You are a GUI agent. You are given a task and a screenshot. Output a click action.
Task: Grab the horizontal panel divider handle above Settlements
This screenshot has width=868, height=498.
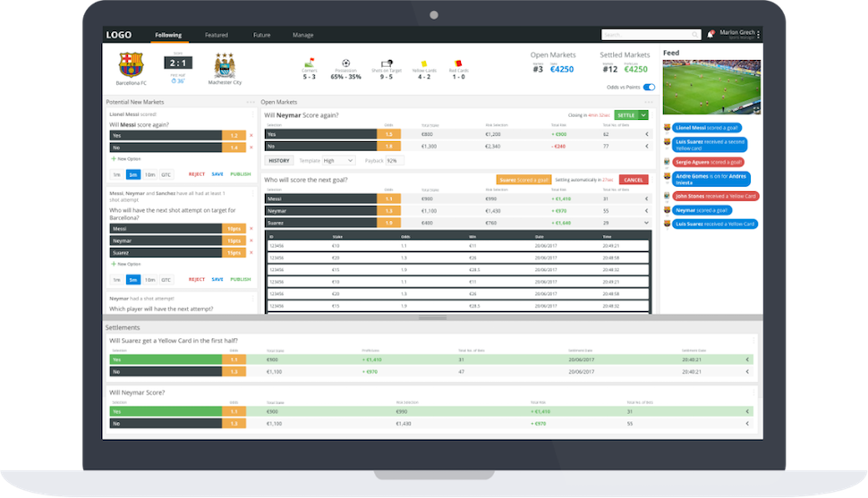click(432, 317)
